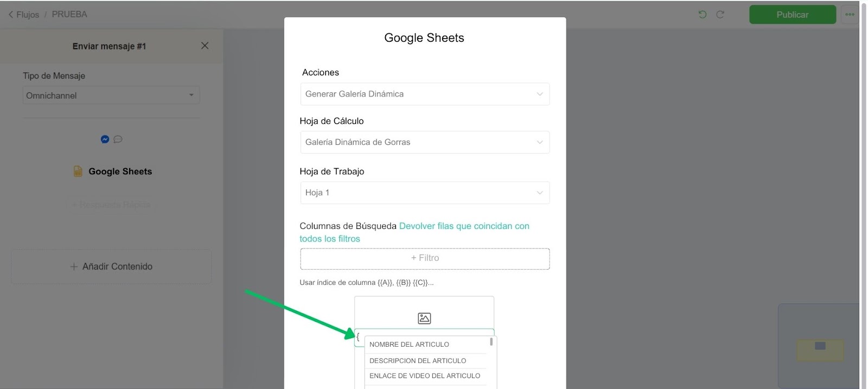This screenshot has width=868, height=389.
Task: Click the flow minimap thumbnail
Action: (x=819, y=346)
